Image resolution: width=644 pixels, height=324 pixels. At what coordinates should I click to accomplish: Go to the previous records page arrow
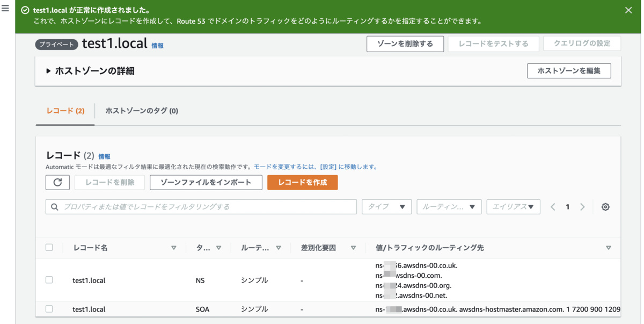pos(553,207)
